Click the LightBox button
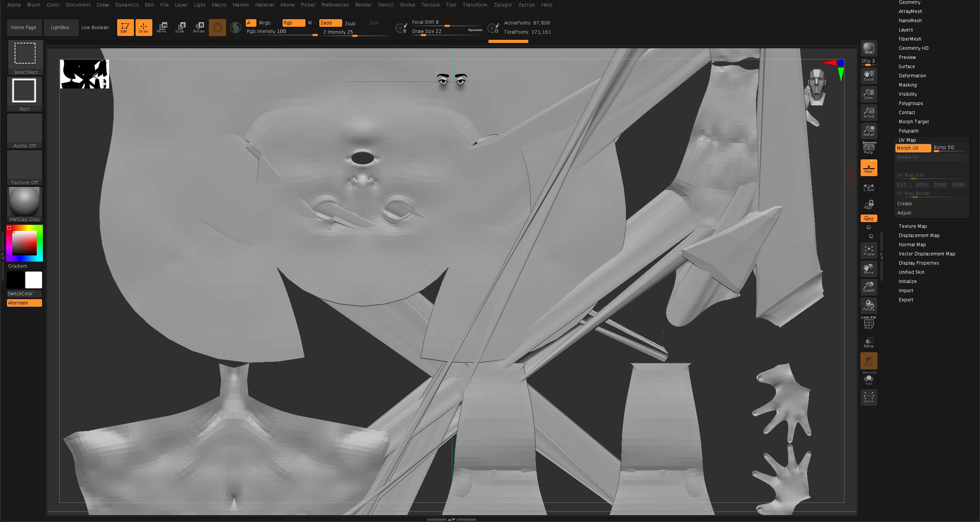This screenshot has width=980, height=522. pyautogui.click(x=60, y=28)
